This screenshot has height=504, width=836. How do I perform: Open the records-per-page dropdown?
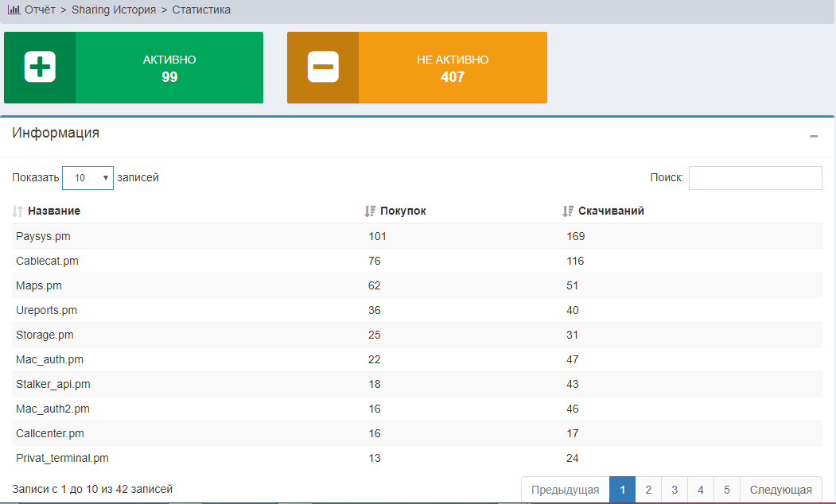tap(87, 178)
